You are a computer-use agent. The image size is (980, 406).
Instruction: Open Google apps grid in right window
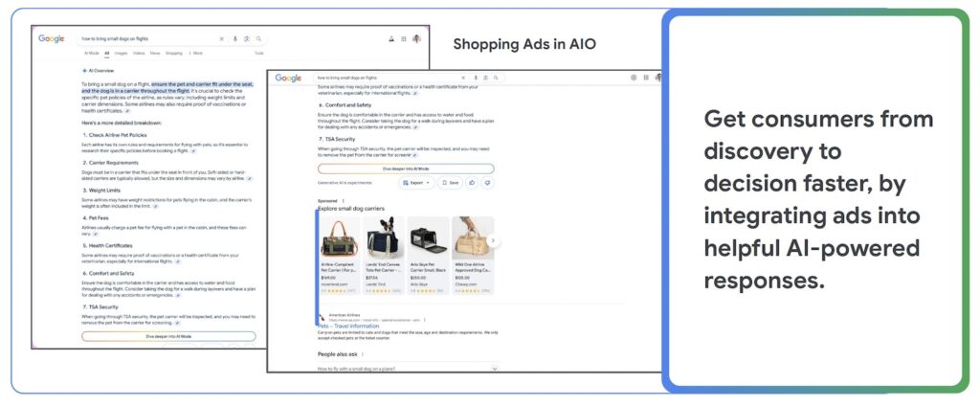tap(646, 78)
